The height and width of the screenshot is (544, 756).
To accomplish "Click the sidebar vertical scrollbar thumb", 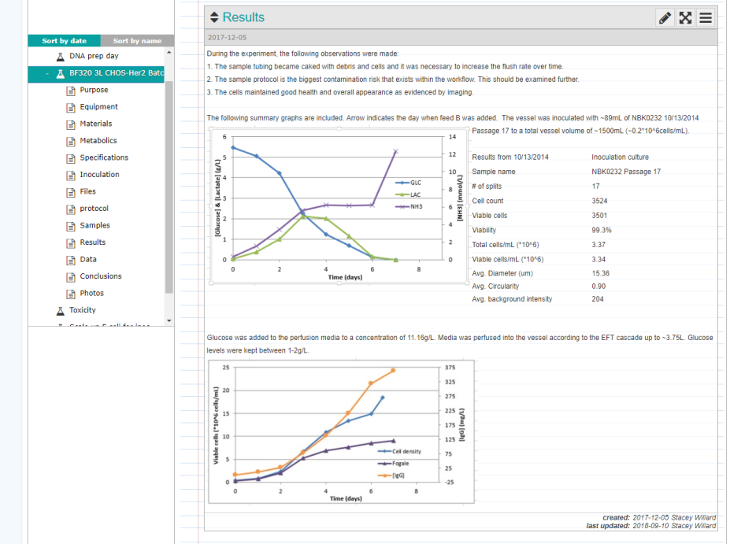I will click(169, 187).
